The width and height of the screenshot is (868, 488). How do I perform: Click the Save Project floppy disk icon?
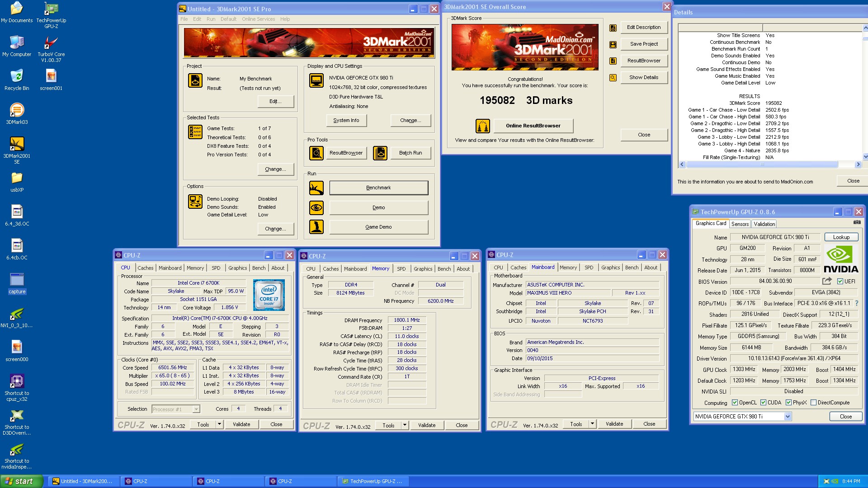tap(613, 45)
